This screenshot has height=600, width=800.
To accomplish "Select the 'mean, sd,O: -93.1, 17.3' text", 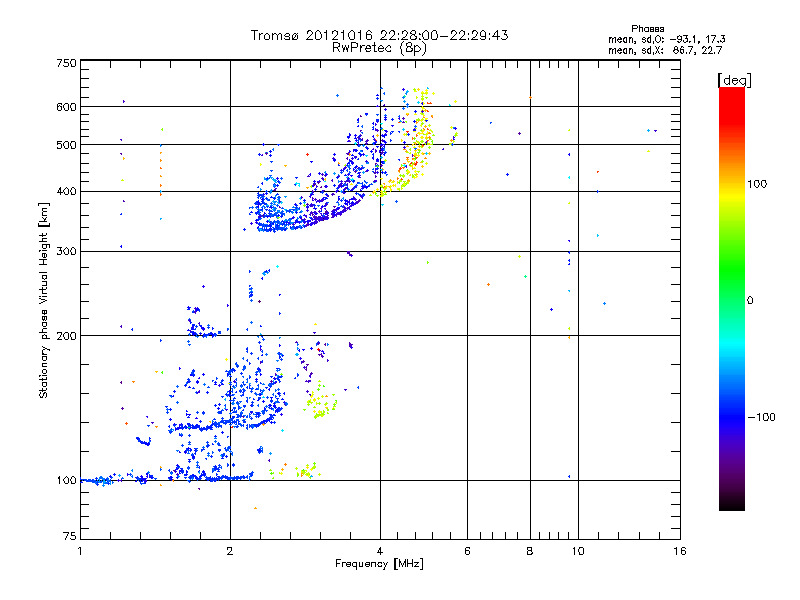I will point(666,39).
